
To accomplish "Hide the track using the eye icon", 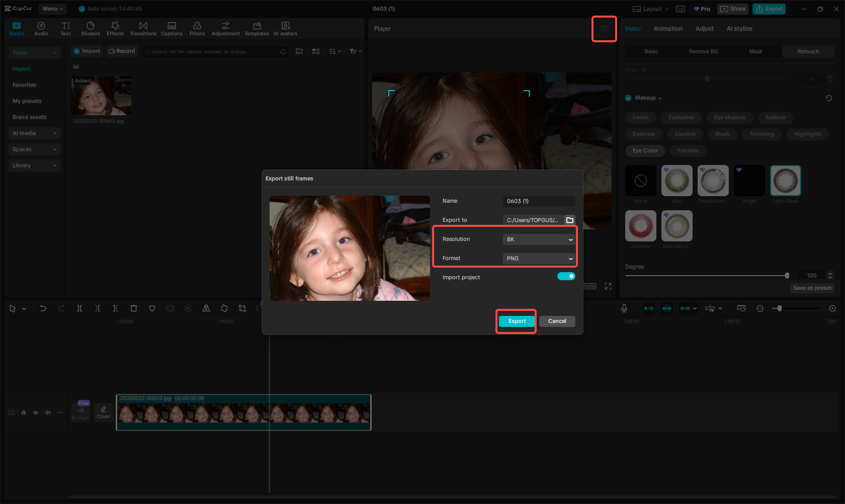I will pos(36,412).
